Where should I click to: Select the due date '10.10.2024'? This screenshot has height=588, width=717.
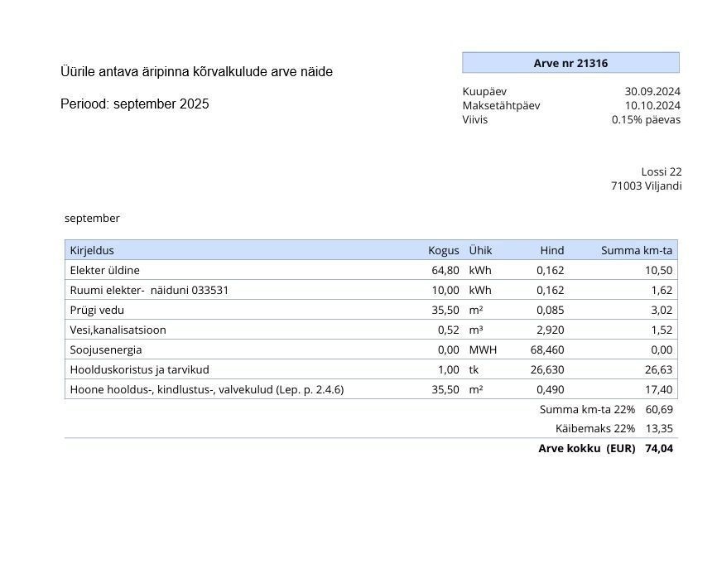pos(652,106)
